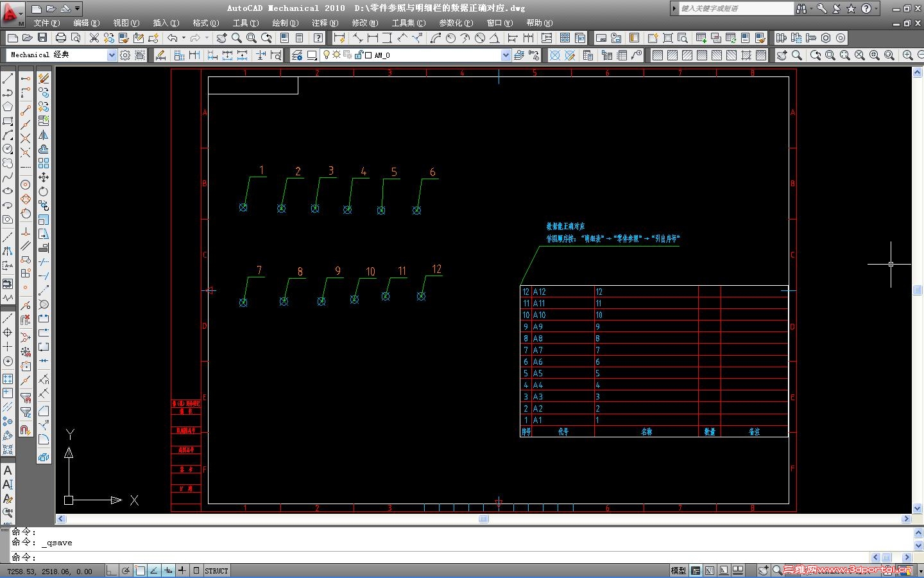Viewport: 924px width, 578px height.
Task: Open the Help question mark icon in toolbar
Action: click(x=318, y=38)
